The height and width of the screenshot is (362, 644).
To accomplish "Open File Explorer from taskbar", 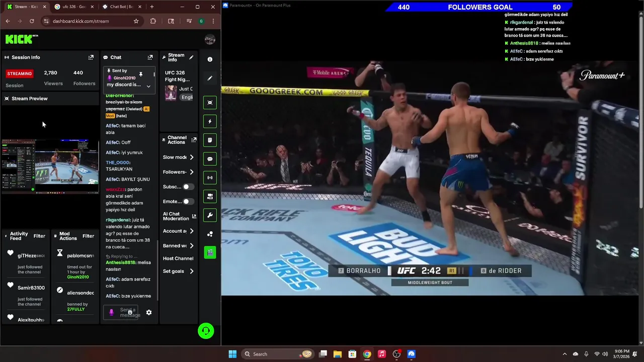I will click(x=338, y=354).
